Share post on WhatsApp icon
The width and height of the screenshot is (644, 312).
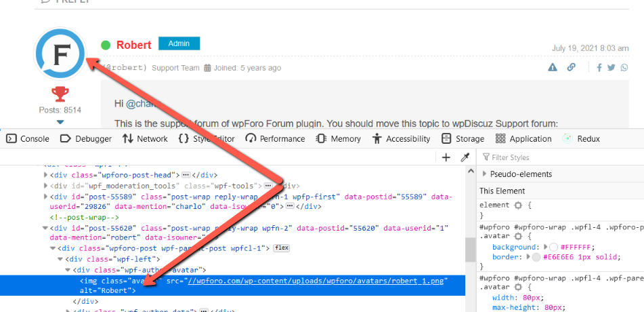point(624,68)
